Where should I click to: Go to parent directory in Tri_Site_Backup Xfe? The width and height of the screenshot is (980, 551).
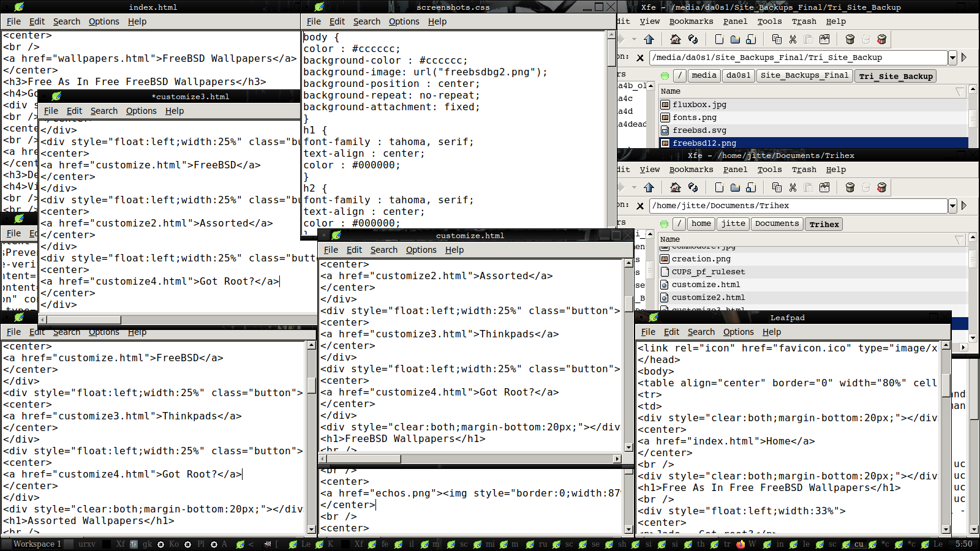tap(649, 39)
